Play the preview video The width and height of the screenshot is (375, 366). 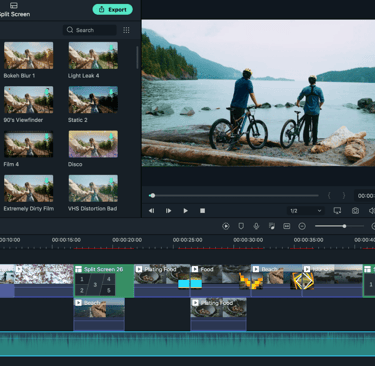[x=185, y=211]
